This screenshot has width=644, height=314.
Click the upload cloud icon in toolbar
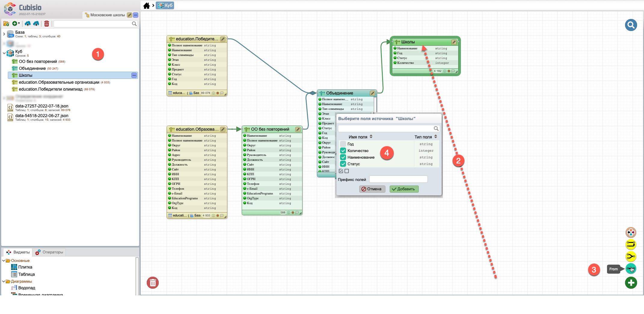pos(28,23)
